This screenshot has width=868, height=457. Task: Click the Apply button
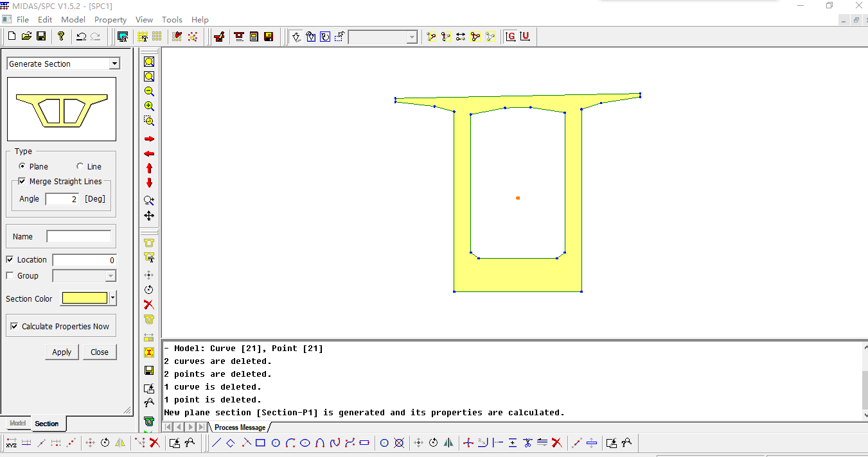point(62,352)
